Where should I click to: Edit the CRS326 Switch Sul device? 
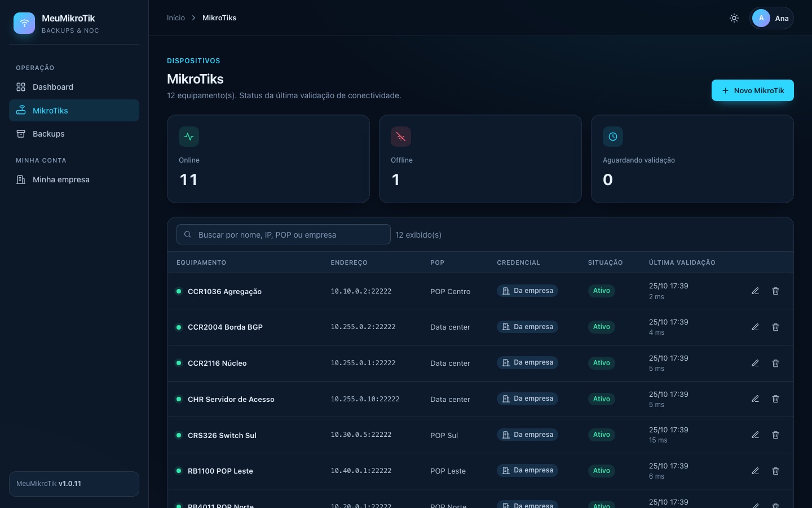pyautogui.click(x=756, y=435)
